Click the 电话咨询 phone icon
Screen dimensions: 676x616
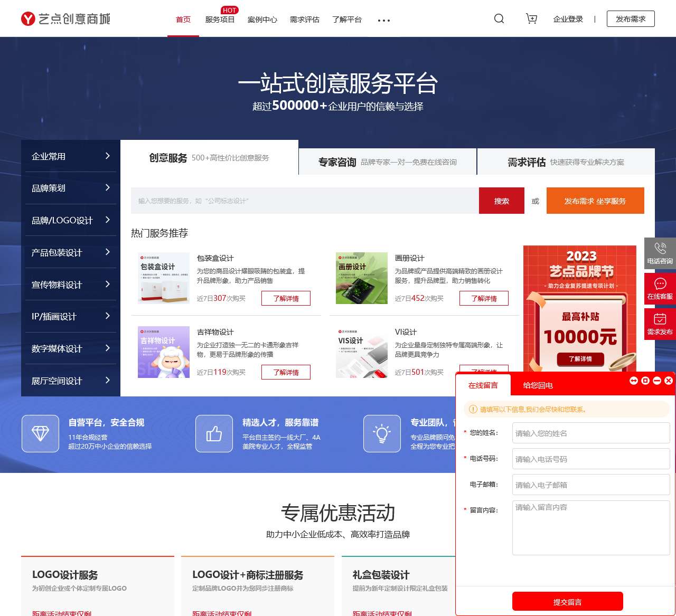click(x=660, y=248)
